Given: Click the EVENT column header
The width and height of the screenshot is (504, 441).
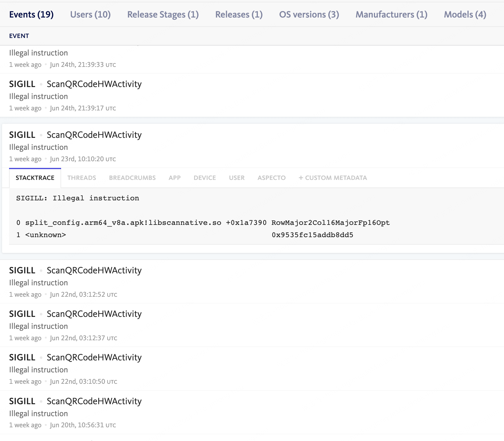Looking at the screenshot, I should point(19,36).
